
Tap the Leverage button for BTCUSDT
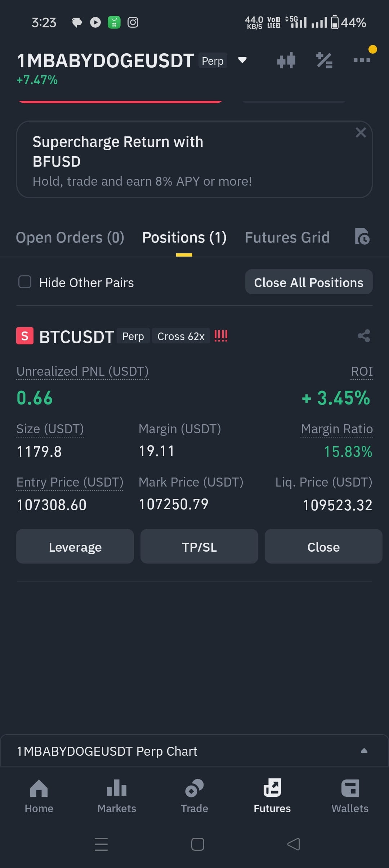tap(75, 547)
